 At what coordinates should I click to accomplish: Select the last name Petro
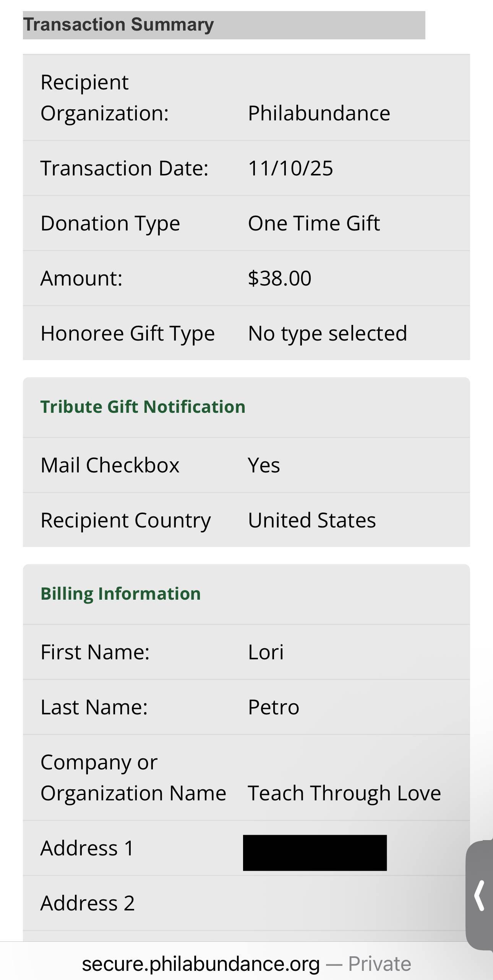tap(273, 707)
